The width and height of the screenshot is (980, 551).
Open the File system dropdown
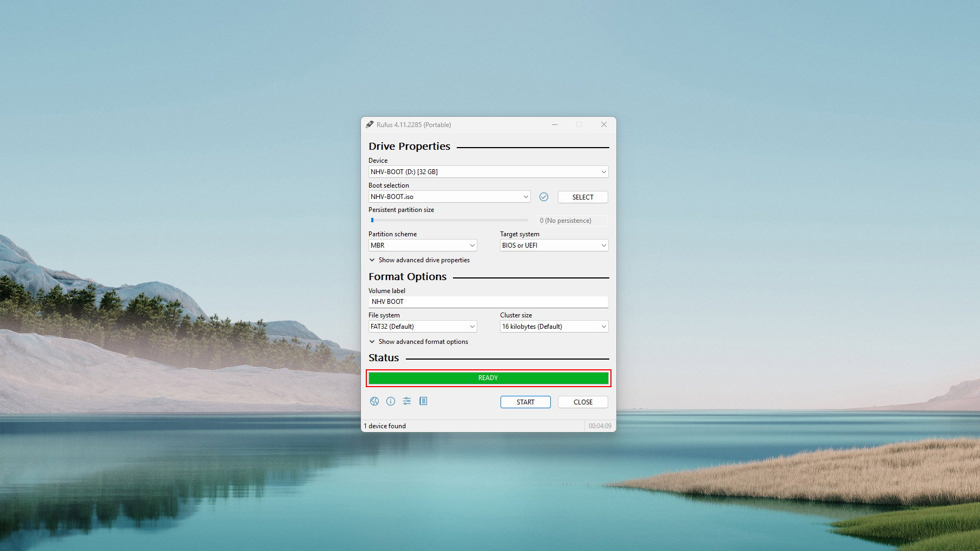(x=422, y=327)
